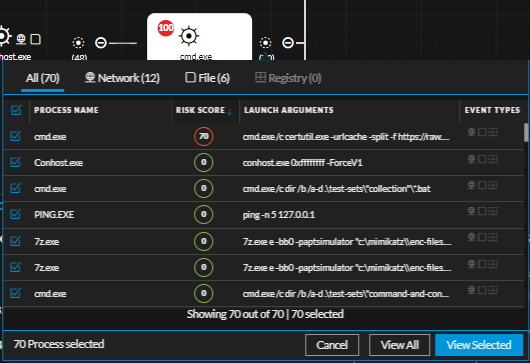Click the Cancel button
Image resolution: width=530 pixels, height=363 pixels.
click(x=332, y=345)
